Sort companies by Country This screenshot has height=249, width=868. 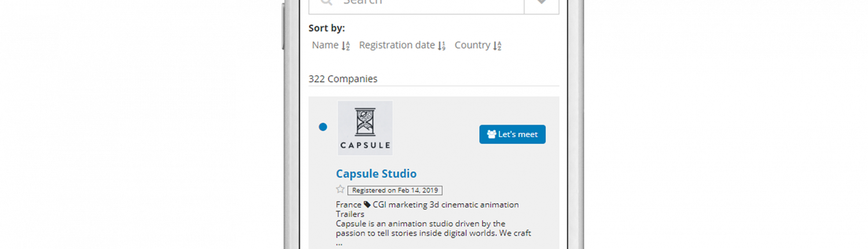(x=478, y=45)
